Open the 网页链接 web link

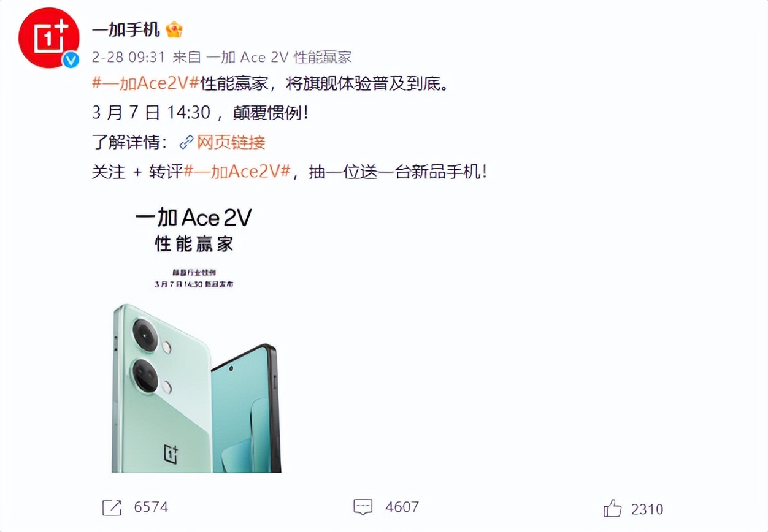point(231,143)
